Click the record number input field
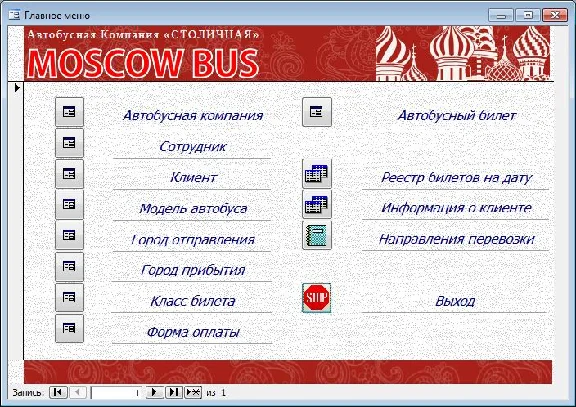The image size is (576, 407). point(117,393)
